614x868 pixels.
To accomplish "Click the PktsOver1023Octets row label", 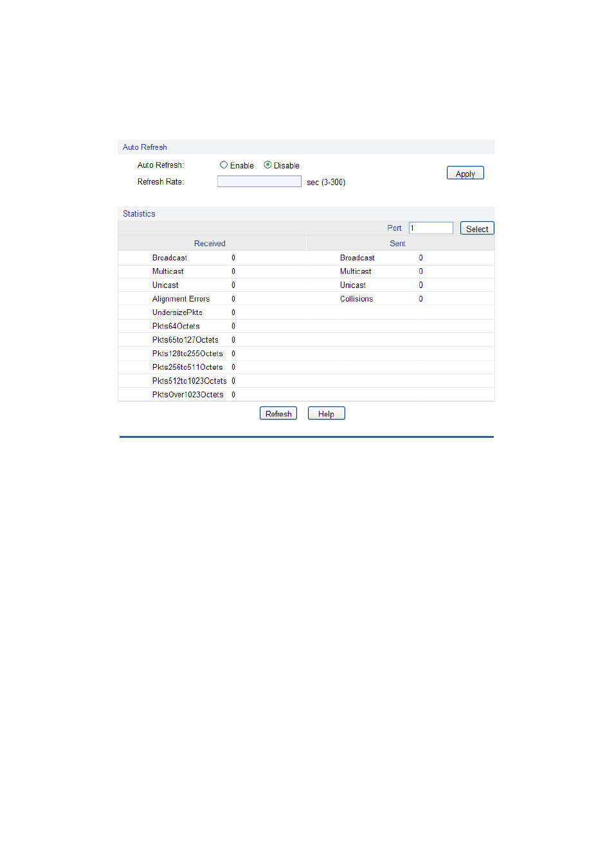I will [x=188, y=395].
